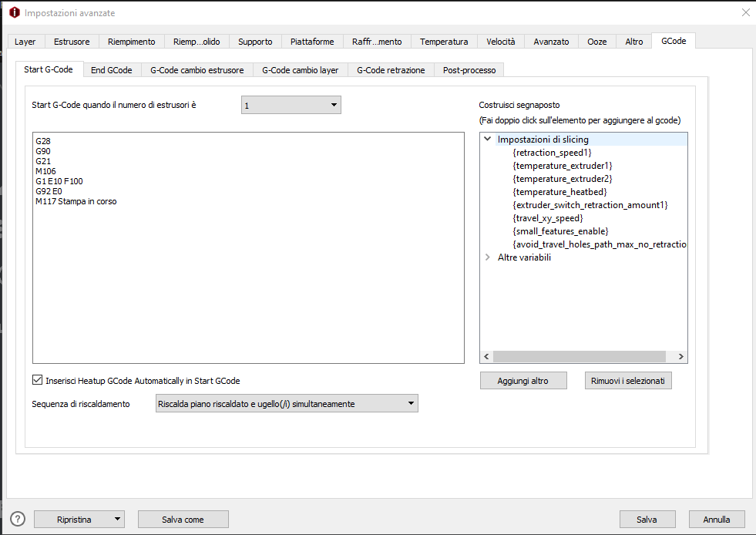This screenshot has width=756, height=535.
Task: Collapse Impostazioni di slicing tree node
Action: pos(487,140)
